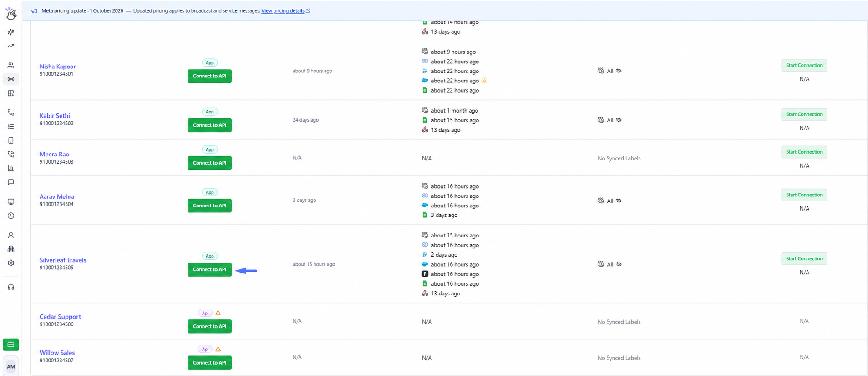Image resolution: width=868 pixels, height=376 pixels.
Task: Open the Silverleaf Travels link
Action: coord(63,260)
